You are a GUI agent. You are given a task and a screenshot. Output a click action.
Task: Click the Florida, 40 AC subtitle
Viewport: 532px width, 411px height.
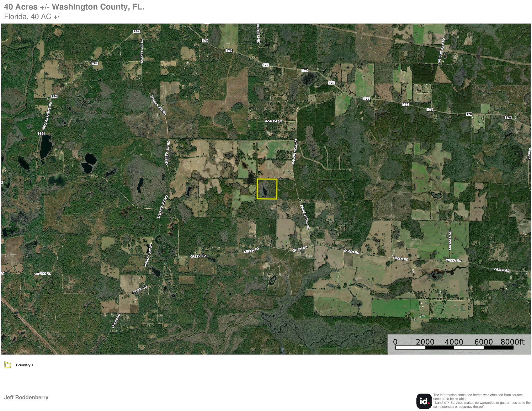(x=33, y=17)
